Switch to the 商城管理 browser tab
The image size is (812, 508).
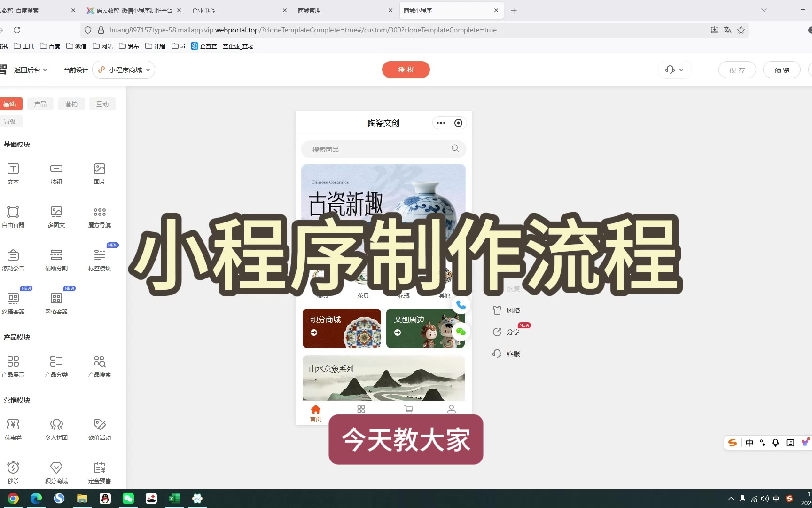[345, 10]
